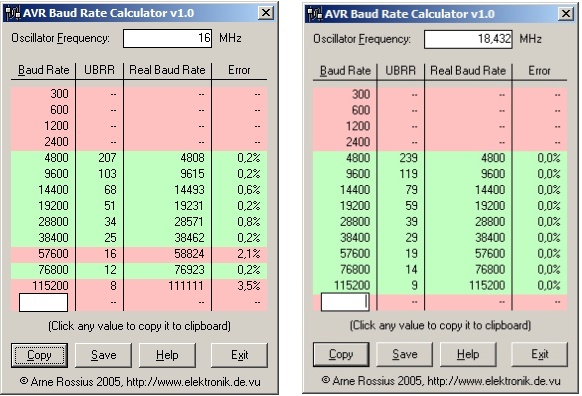Copy UBRR value 29 in right window
The width and height of the screenshot is (582, 396).
411,238
